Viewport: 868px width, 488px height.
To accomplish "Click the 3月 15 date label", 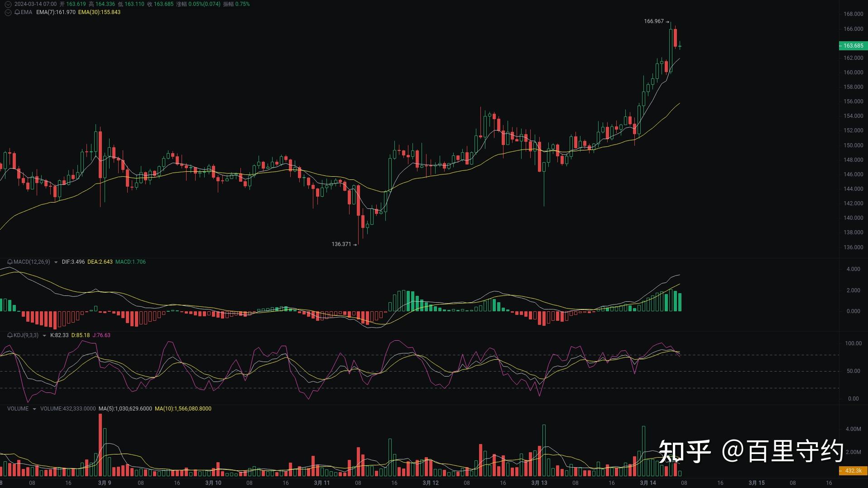I will coord(757,483).
